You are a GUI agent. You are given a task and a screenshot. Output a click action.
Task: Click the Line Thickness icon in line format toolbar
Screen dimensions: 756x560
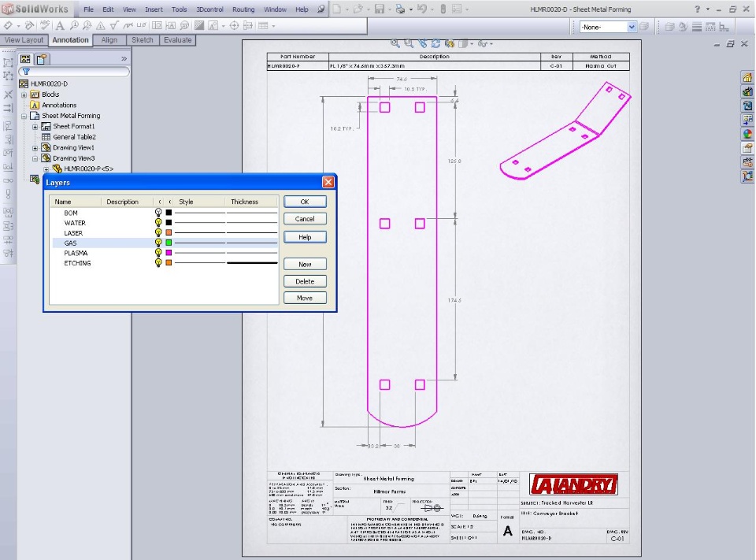697,27
